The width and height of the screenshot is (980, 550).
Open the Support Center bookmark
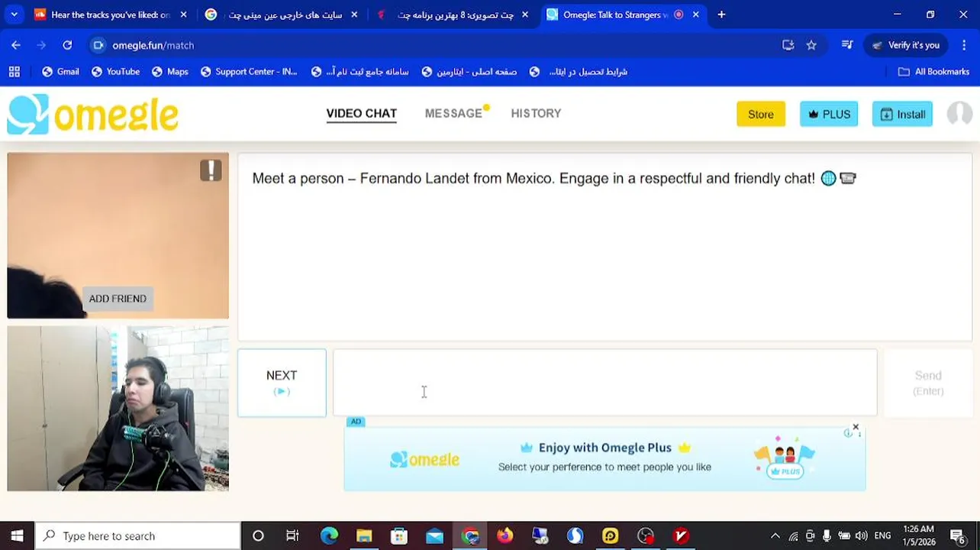(x=249, y=72)
